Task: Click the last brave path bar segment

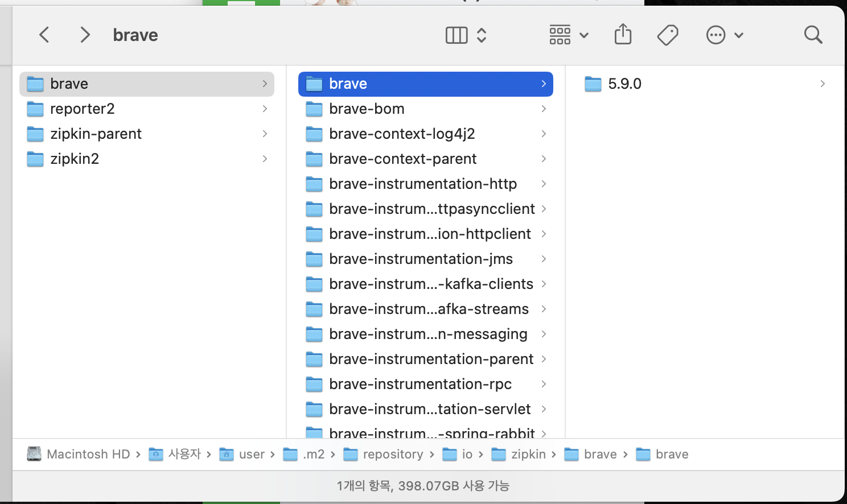Action: tap(662, 454)
